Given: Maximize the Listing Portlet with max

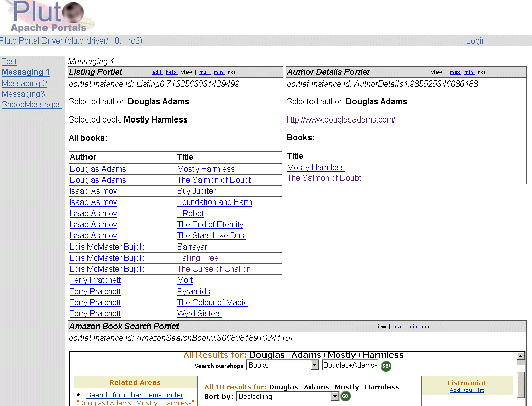Looking at the screenshot, I should click(x=204, y=72).
